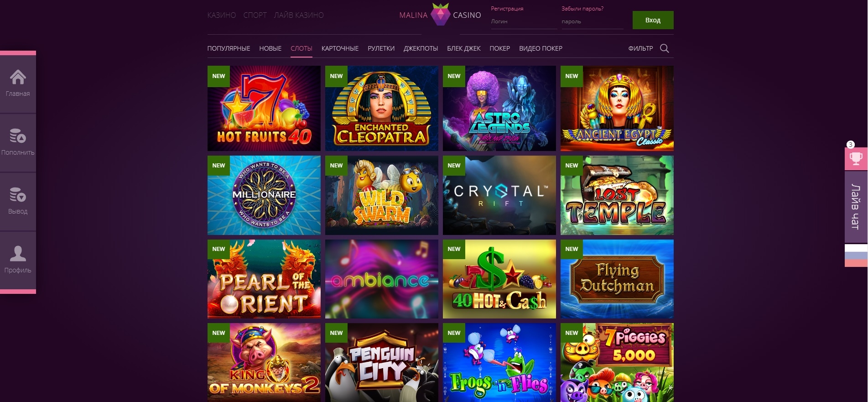The width and height of the screenshot is (868, 402).
Task: Go to СПОРТ in top menu
Action: point(255,15)
